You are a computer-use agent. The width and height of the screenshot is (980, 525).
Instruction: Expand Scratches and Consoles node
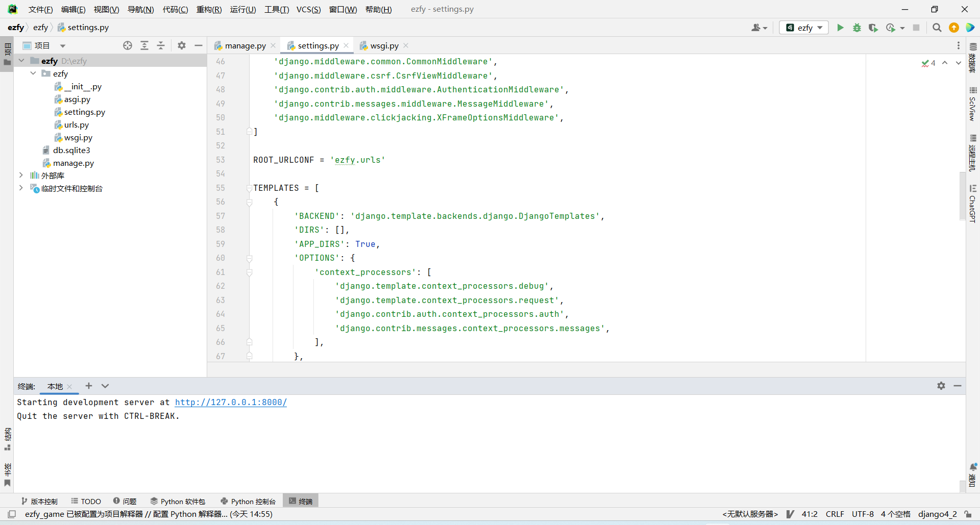21,188
